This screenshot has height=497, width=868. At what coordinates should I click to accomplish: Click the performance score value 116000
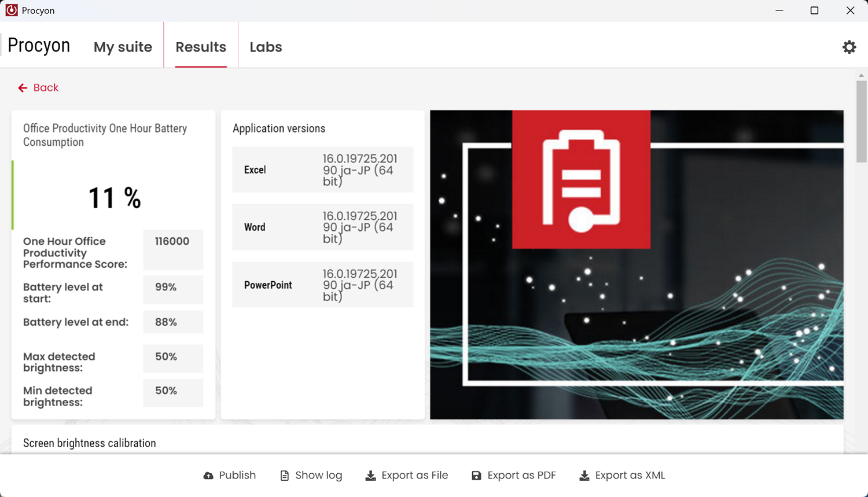click(x=172, y=241)
